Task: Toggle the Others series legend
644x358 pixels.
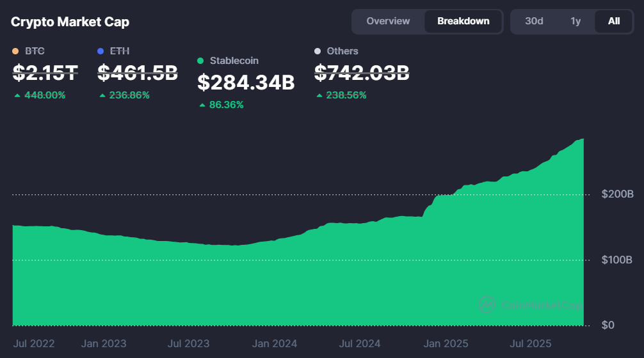Action: click(342, 51)
